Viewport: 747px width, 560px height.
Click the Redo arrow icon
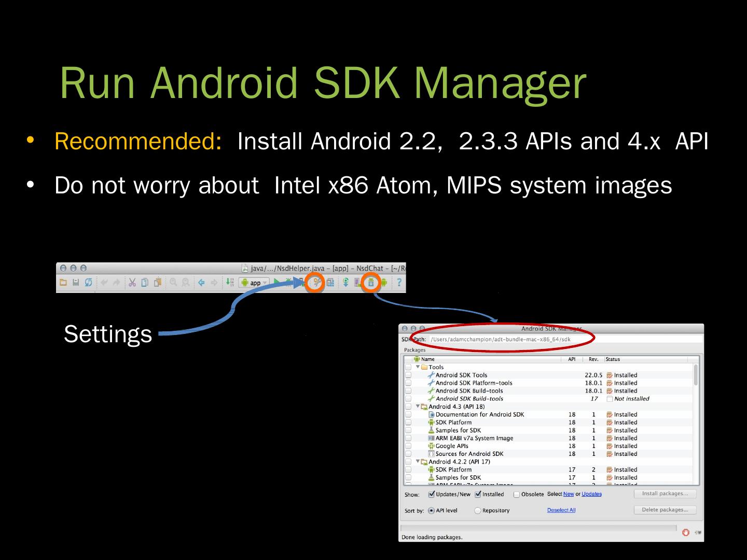(116, 283)
